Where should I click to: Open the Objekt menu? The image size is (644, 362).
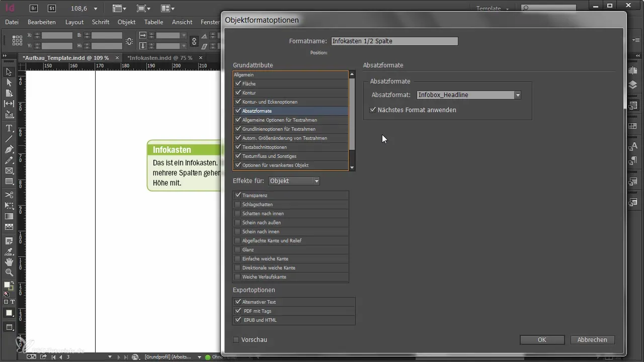pyautogui.click(x=127, y=22)
